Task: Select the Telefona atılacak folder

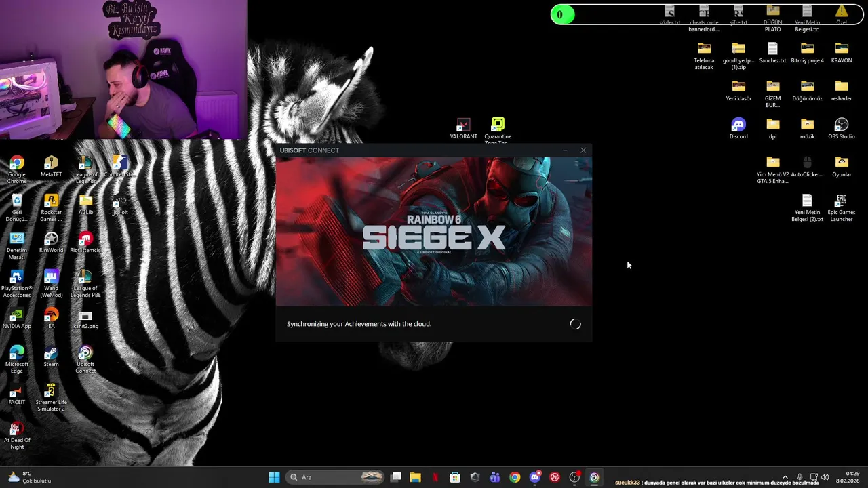Action: click(x=704, y=55)
